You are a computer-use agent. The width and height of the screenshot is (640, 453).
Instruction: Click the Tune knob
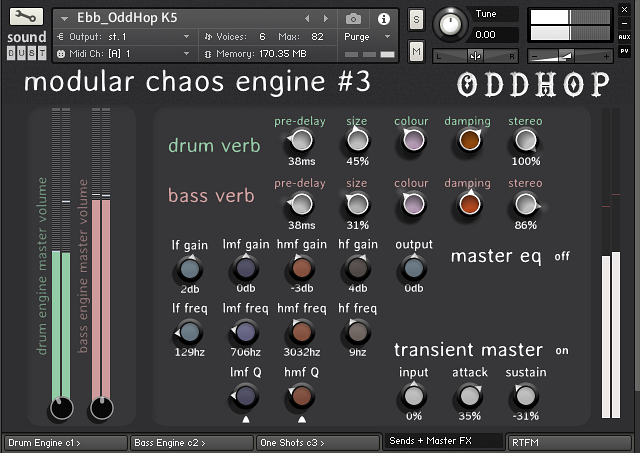pyautogui.click(x=450, y=24)
